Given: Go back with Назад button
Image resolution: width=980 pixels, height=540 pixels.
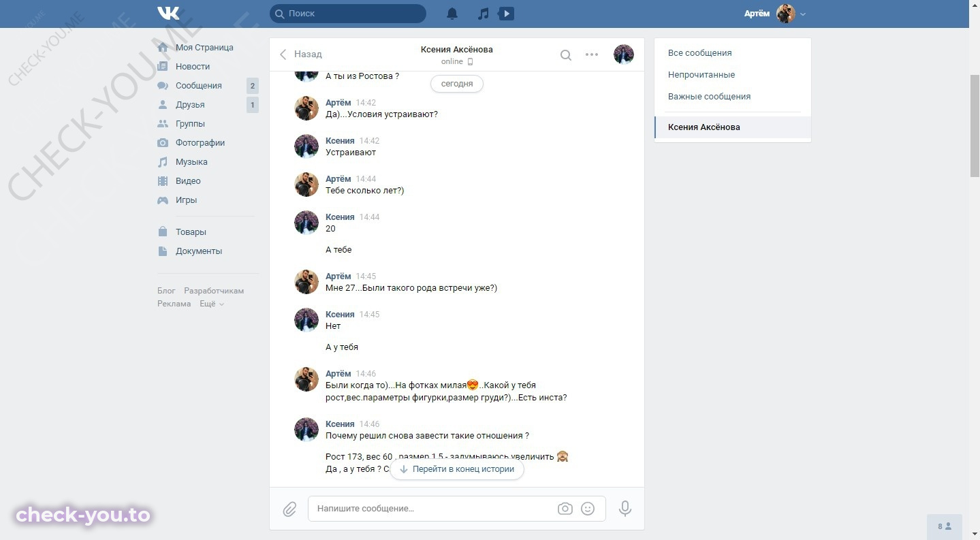Looking at the screenshot, I should 300,54.
